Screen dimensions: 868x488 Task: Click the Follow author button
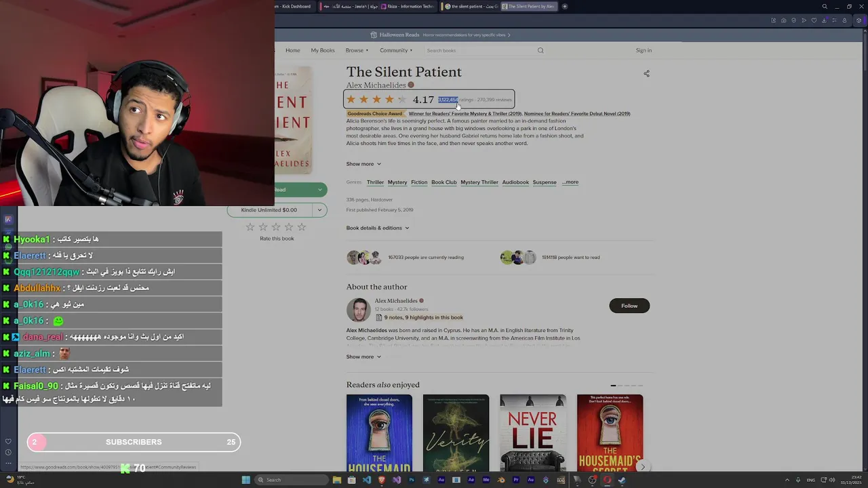(x=629, y=306)
